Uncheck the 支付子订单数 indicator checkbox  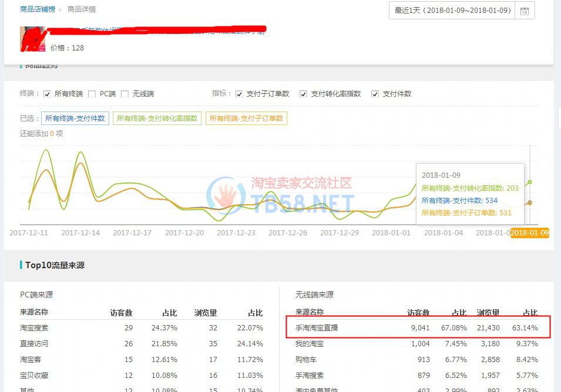(x=239, y=94)
